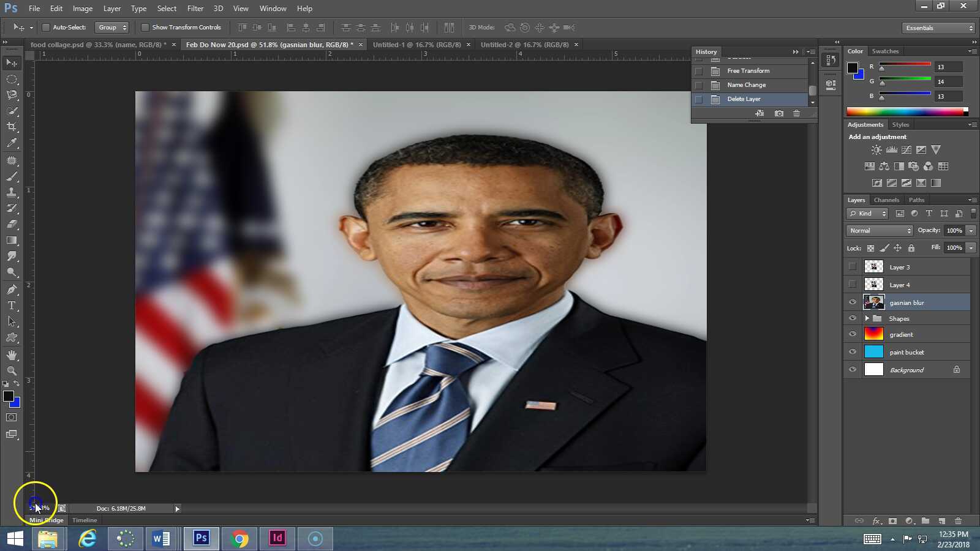The image size is (980, 551).
Task: Enable the Show Transform Controls checkbox
Action: click(x=146, y=27)
